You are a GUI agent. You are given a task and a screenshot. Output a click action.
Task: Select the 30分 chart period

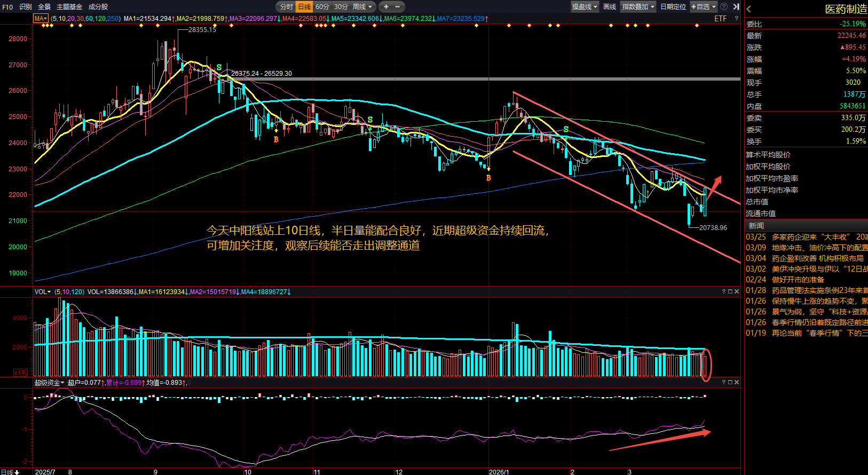point(341,7)
